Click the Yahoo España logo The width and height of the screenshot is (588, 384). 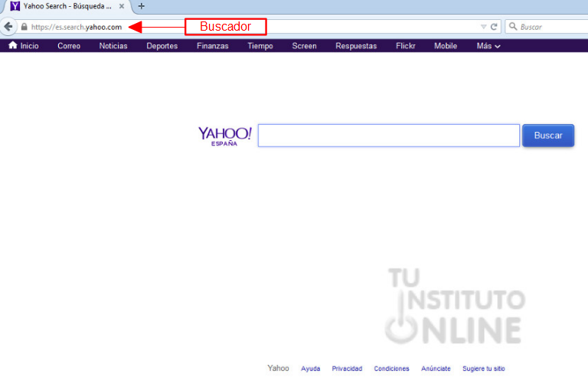pos(224,136)
